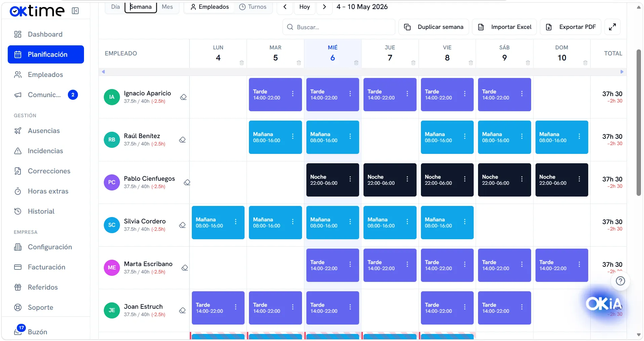Open the help question mark button

tap(620, 281)
